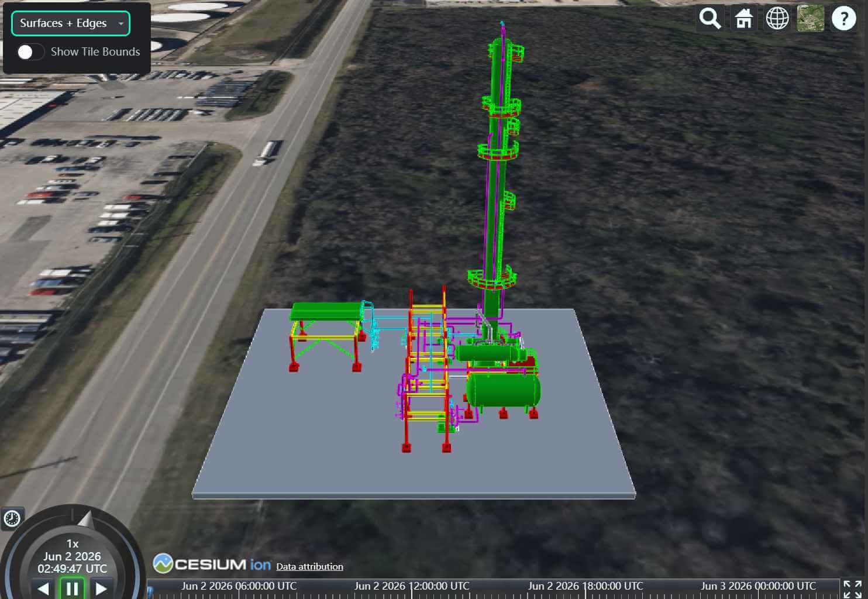Open the Cesium ion logo link
868x599 pixels.
coord(212,564)
